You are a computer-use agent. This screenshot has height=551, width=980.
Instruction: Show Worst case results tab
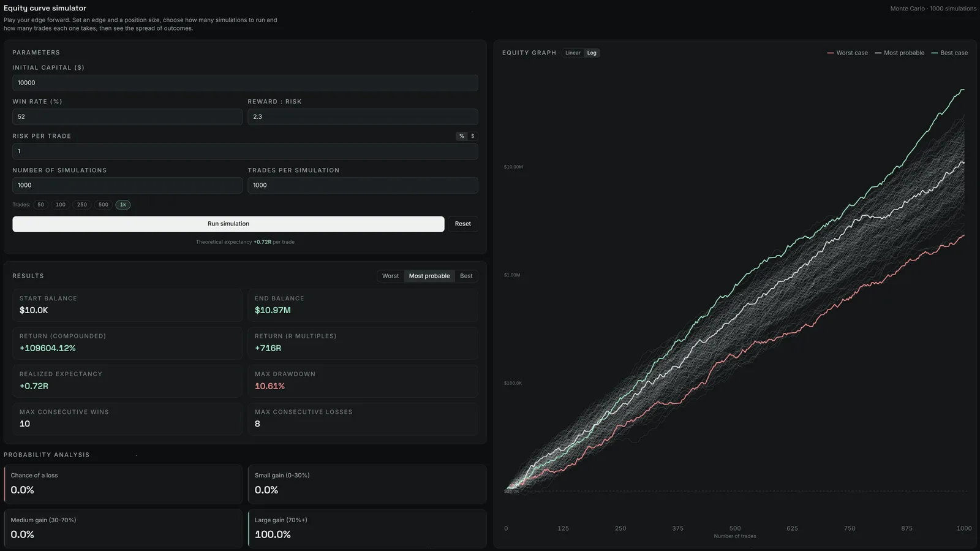point(390,276)
